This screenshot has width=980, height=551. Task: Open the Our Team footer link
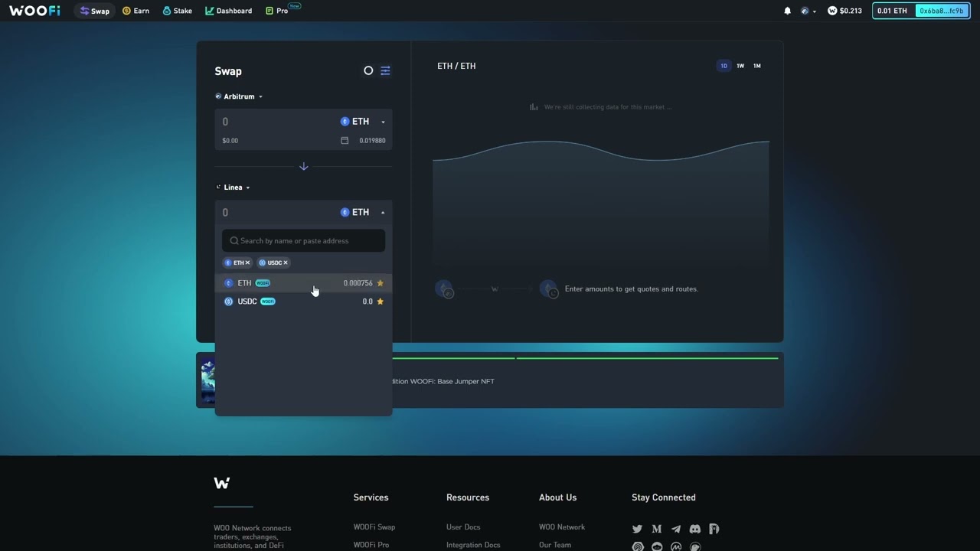pos(555,545)
